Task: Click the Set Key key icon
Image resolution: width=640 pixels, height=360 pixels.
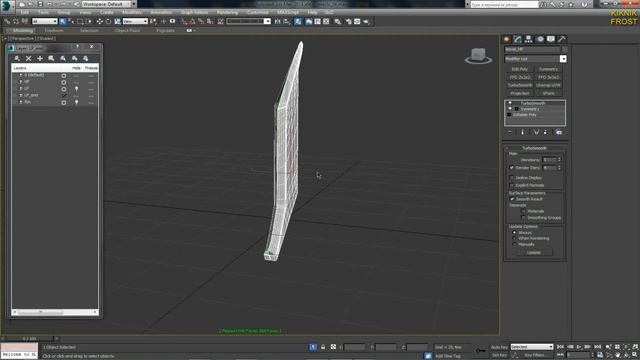Action: [481, 350]
